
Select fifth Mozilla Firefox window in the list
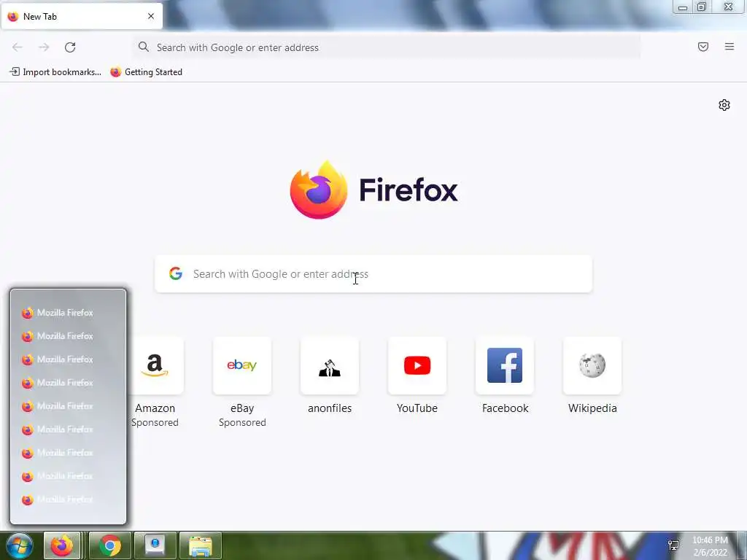(x=68, y=406)
